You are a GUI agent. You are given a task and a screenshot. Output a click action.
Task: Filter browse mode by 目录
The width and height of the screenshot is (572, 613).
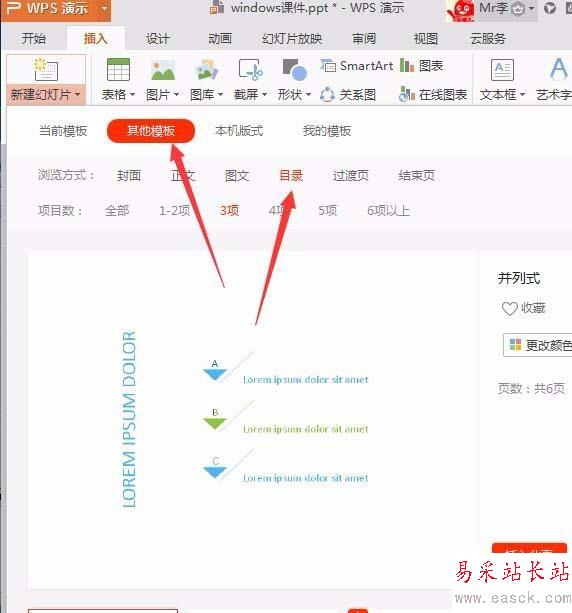click(x=291, y=176)
